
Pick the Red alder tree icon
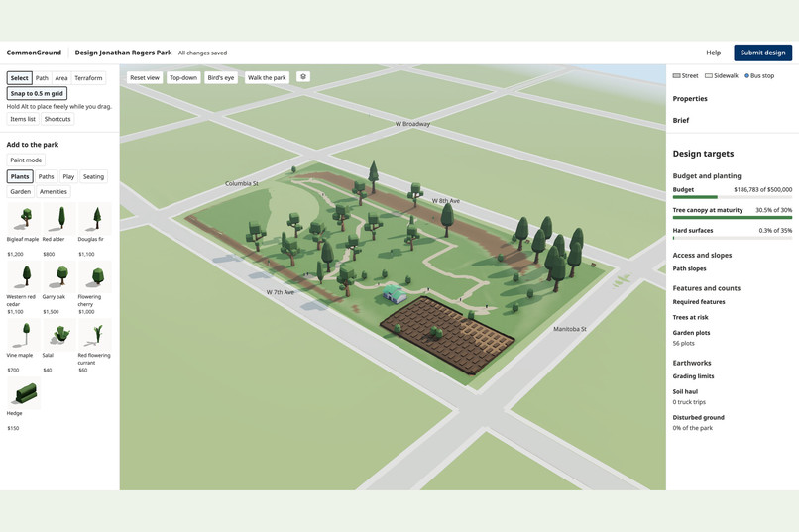[59, 218]
